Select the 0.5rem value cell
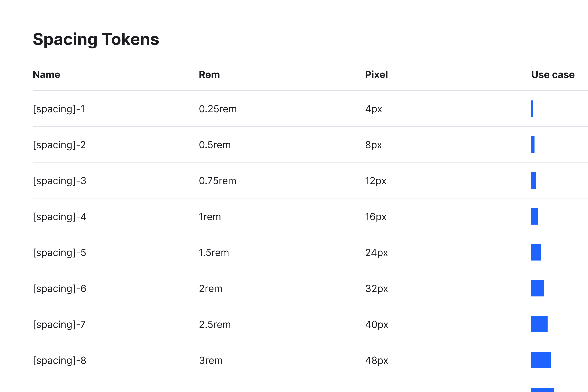 coord(215,145)
